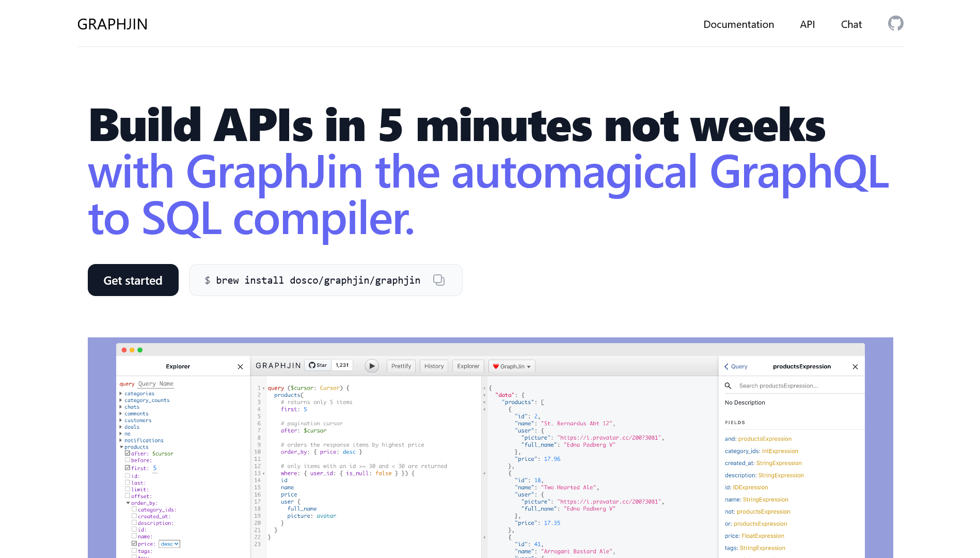
Task: Expand the me tree node
Action: coord(121,434)
